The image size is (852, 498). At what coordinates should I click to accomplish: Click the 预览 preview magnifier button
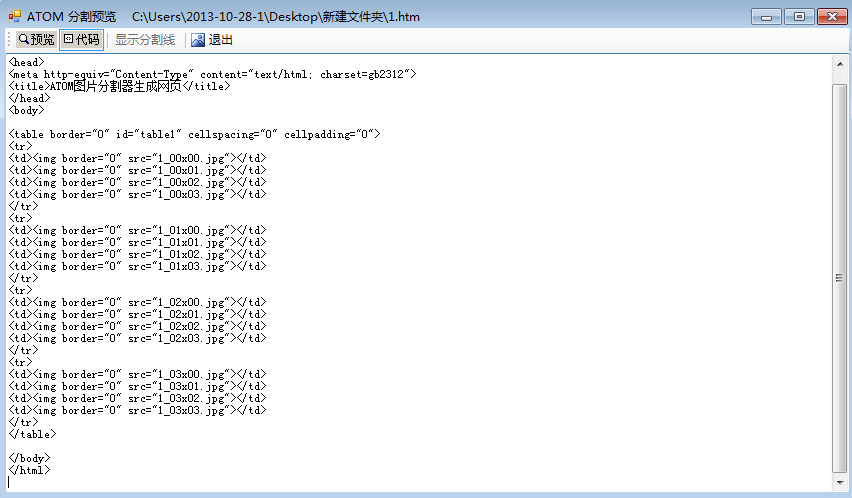[36, 40]
